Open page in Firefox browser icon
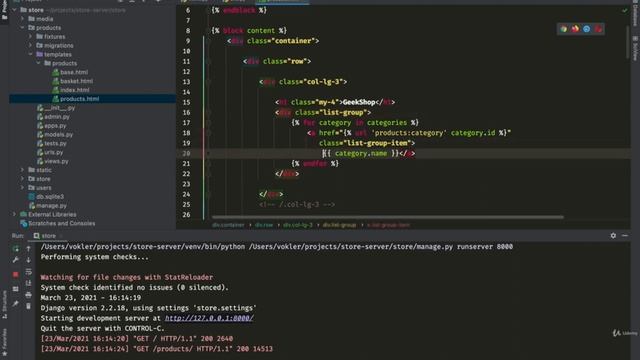The image size is (640, 360). click(575, 29)
